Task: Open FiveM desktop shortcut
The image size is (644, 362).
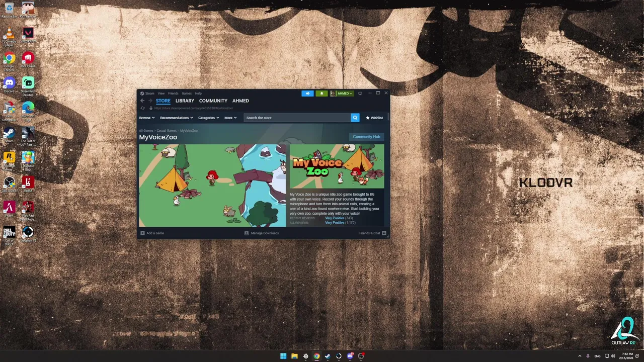Action: [x=9, y=210]
